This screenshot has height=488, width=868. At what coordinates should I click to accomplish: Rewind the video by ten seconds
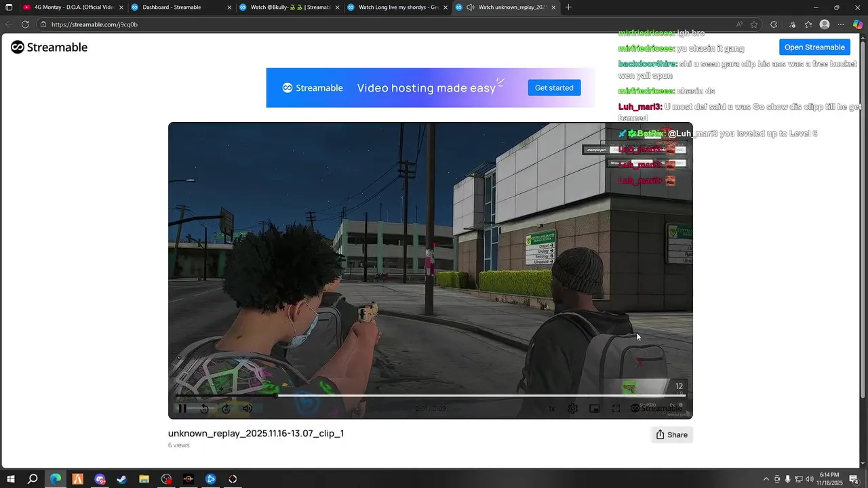coord(204,408)
